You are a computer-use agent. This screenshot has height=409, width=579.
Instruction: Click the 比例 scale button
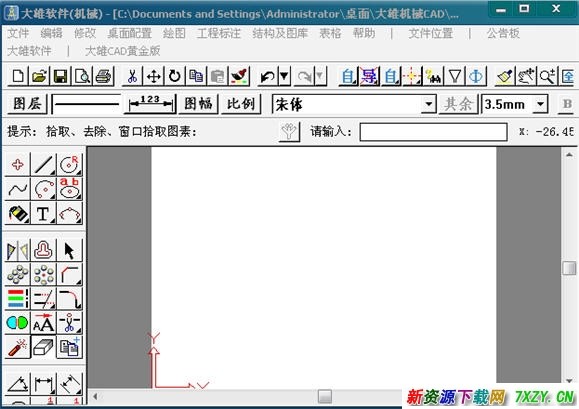tap(241, 104)
